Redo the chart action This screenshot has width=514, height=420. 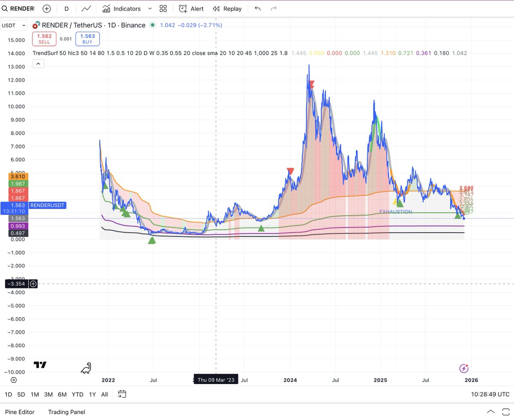click(274, 9)
